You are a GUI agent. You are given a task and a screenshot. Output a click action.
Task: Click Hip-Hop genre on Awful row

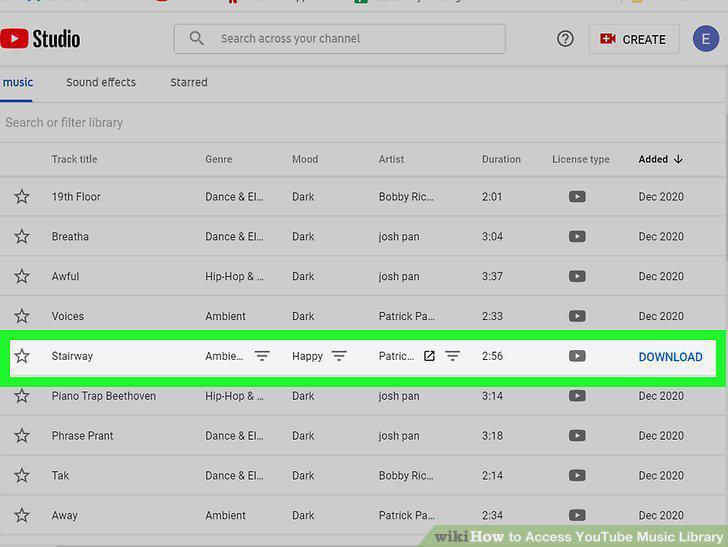[x=234, y=277]
